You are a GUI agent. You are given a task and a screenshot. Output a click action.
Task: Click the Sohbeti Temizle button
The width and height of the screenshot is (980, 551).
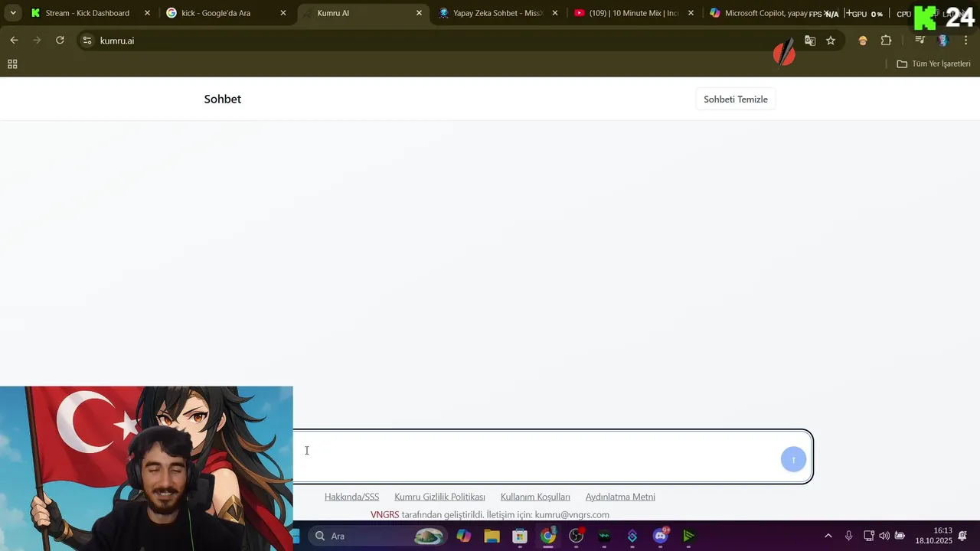[x=736, y=99]
